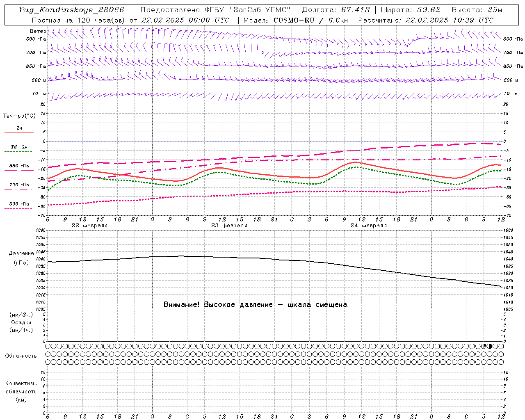Click the 23 февраля date label

pyautogui.click(x=229, y=226)
